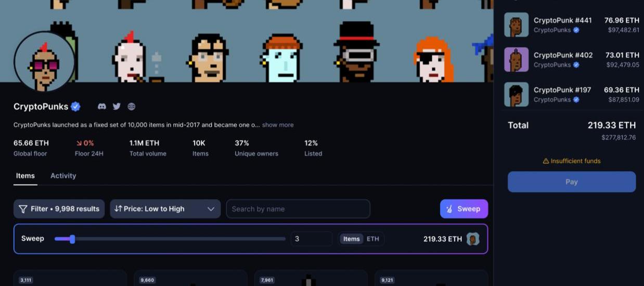
Task: Expand description with show more
Action: [x=278, y=125]
